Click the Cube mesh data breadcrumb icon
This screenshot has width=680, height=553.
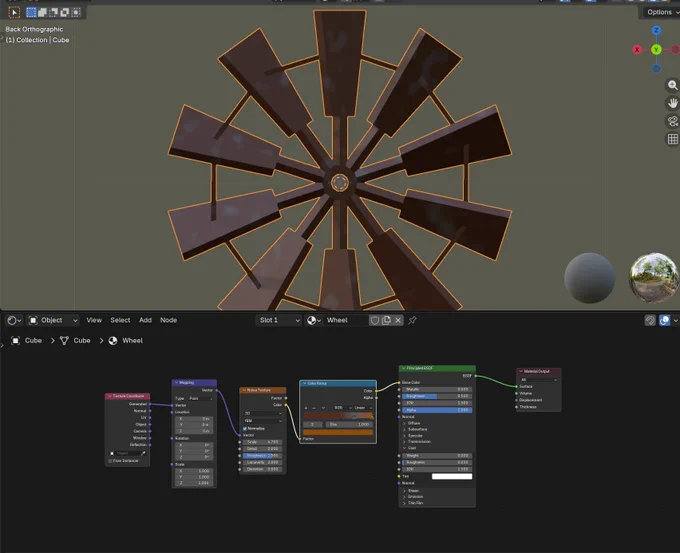pos(64,340)
